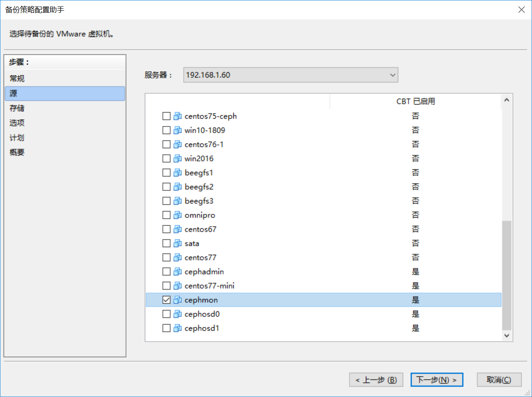
Task: Uncheck the cephmon checkbox
Action: (x=166, y=300)
